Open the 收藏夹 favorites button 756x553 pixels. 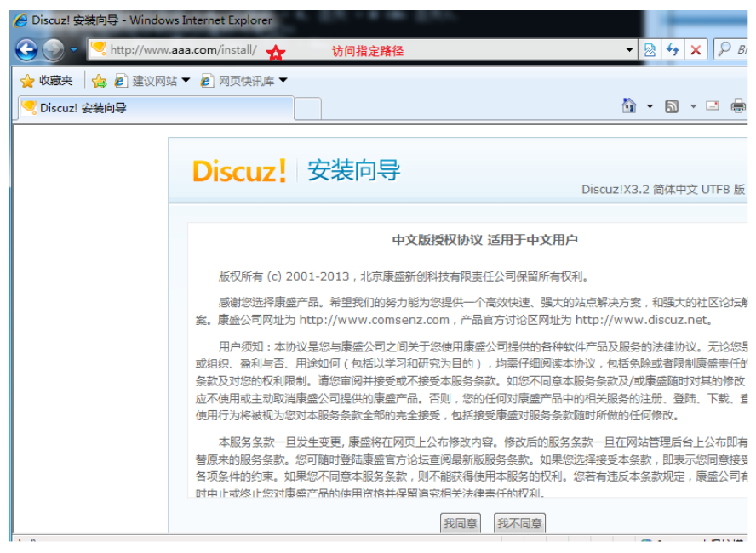[46, 81]
